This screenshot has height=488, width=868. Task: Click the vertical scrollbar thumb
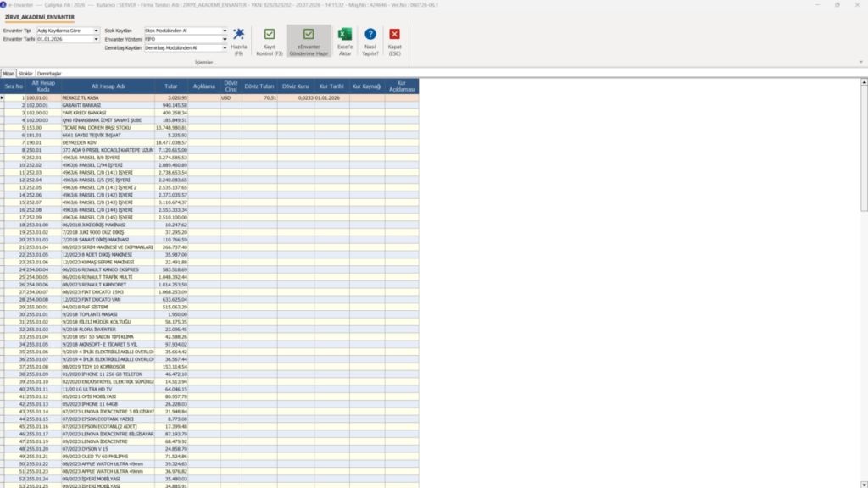tap(864, 148)
